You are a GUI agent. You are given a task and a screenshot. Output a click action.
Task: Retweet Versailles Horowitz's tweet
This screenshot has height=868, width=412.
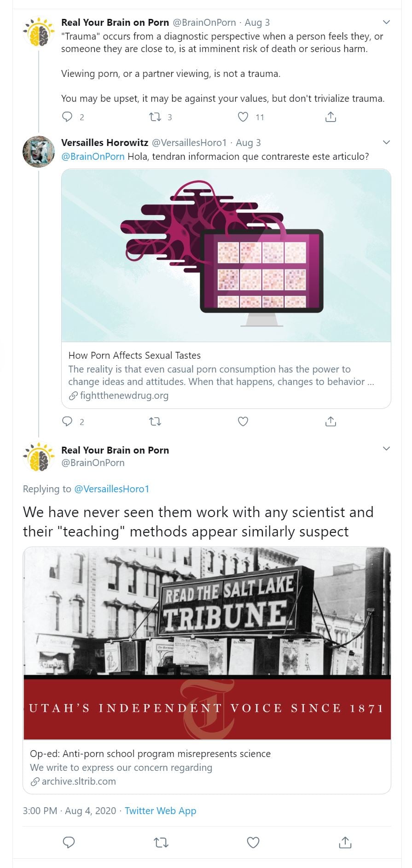coord(155,421)
